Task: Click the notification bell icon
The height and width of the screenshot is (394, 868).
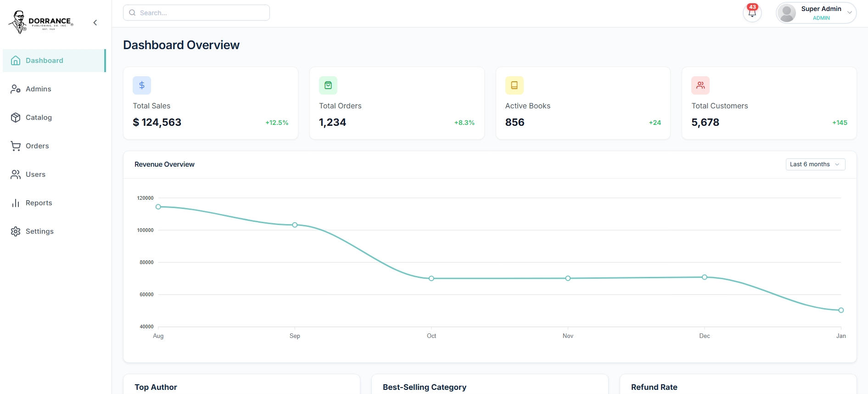Action: point(752,13)
